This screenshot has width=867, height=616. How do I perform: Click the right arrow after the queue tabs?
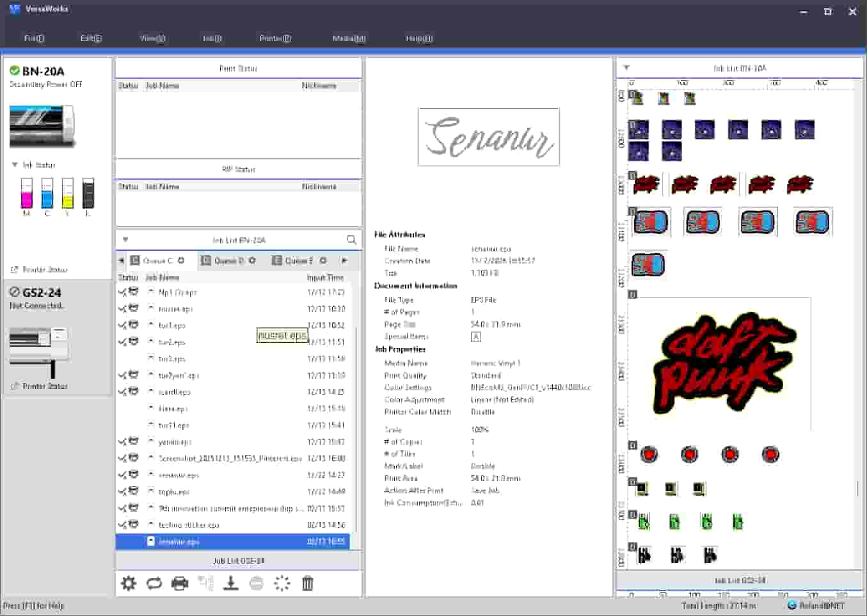pos(344,260)
